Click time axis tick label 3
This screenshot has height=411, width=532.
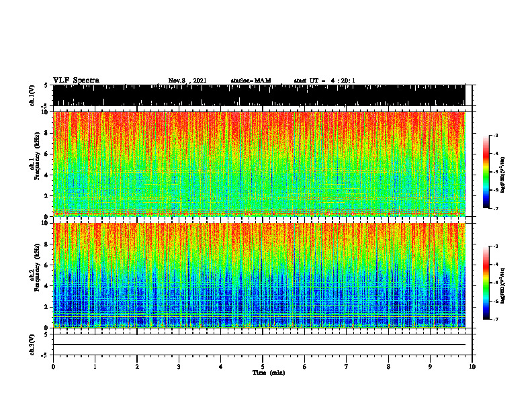pos(179,367)
